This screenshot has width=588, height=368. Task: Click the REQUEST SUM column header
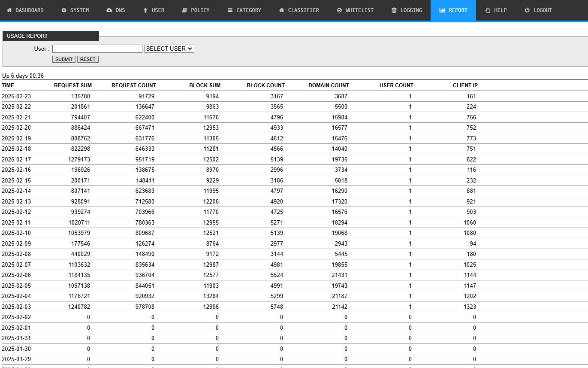pos(73,85)
